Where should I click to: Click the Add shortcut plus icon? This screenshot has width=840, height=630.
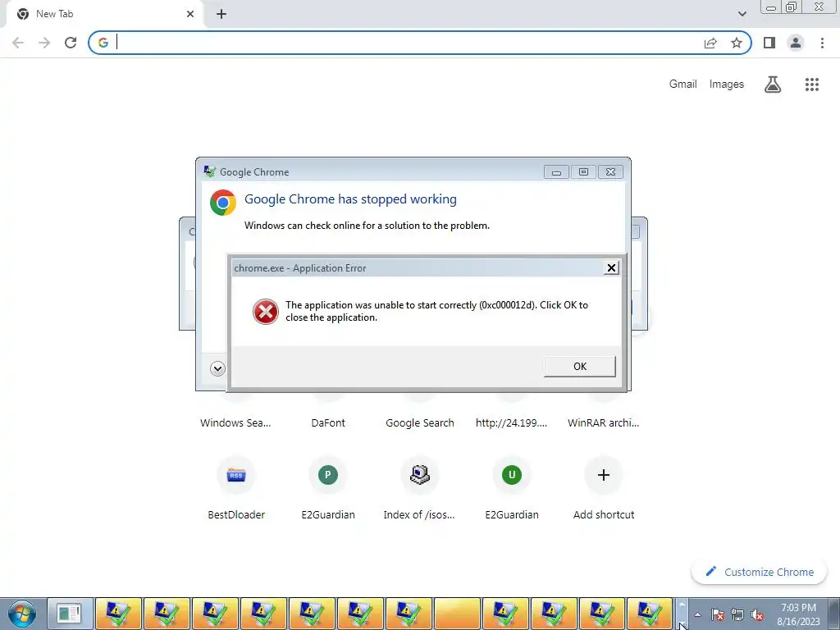pyautogui.click(x=604, y=475)
